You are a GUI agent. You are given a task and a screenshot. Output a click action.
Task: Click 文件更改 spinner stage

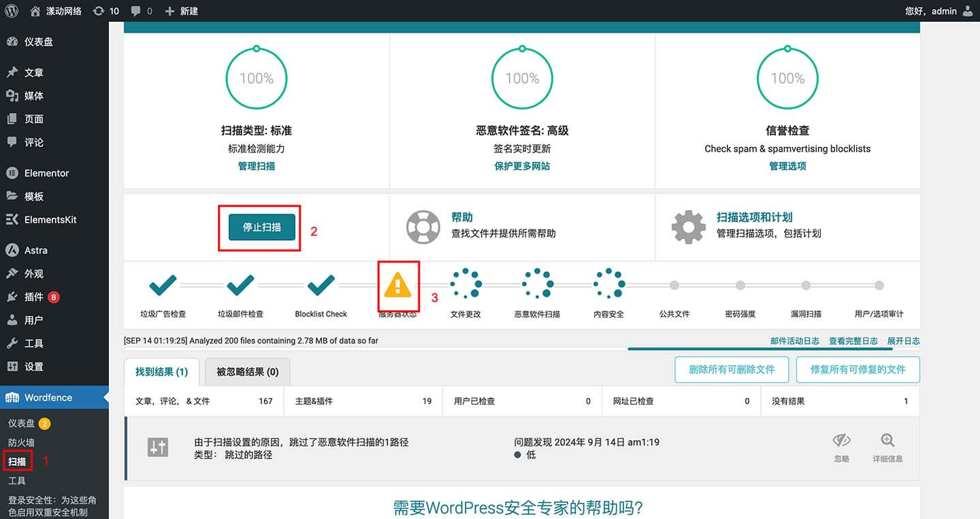coord(466,284)
